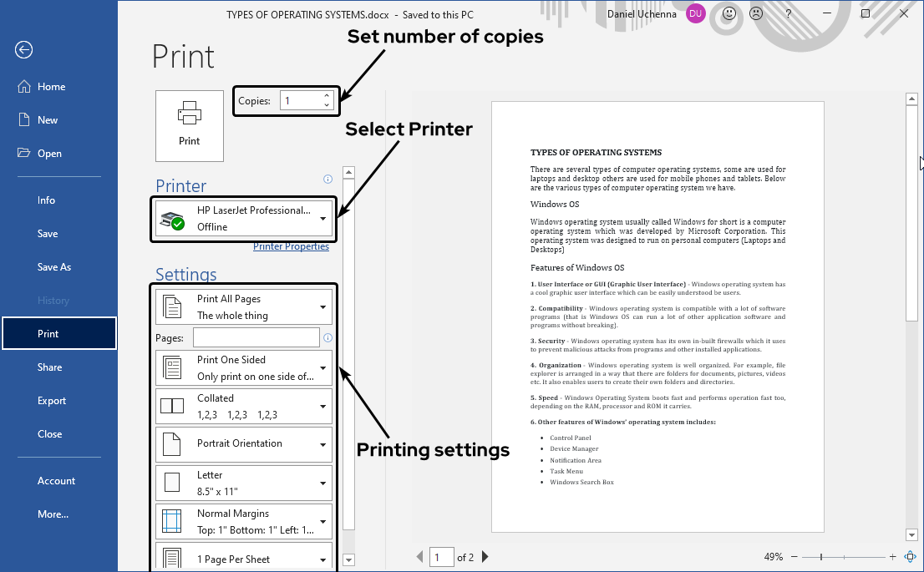
Task: Open the 1 Page Per Sheet dropdown
Action: (322, 558)
